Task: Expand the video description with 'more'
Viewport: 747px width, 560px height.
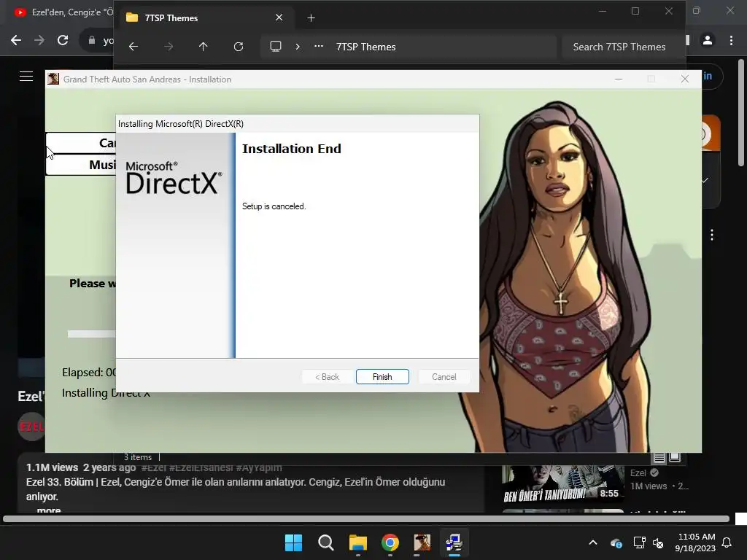Action: click(49, 510)
